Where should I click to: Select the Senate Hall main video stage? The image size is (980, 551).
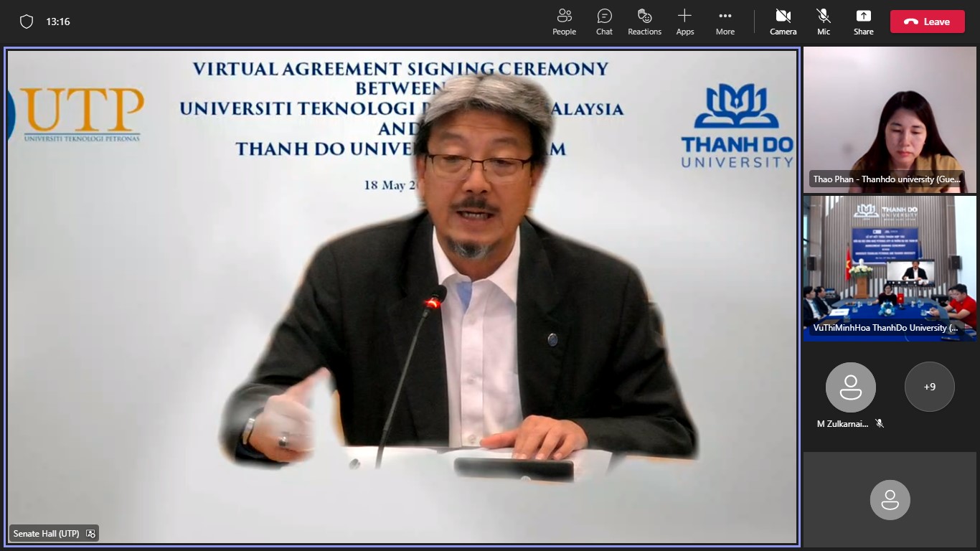click(402, 296)
